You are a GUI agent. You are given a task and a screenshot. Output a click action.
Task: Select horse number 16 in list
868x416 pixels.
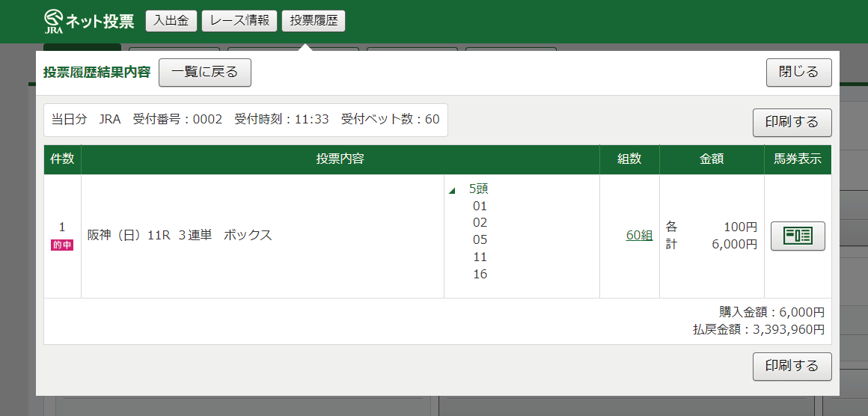(x=480, y=274)
